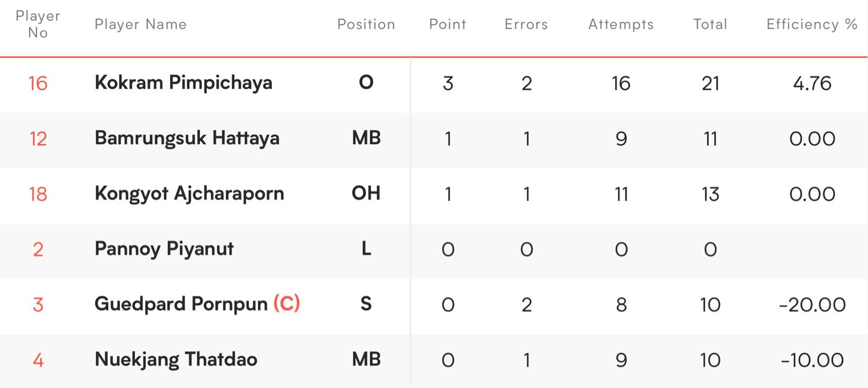Sort by the Position column header
The image size is (868, 388).
pos(366,24)
